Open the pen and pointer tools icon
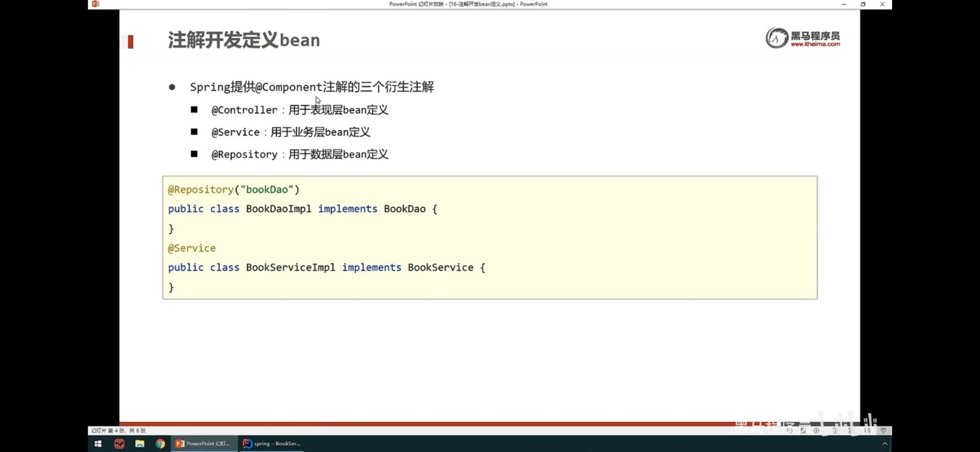Viewport: 980px width, 452px height. (x=803, y=431)
